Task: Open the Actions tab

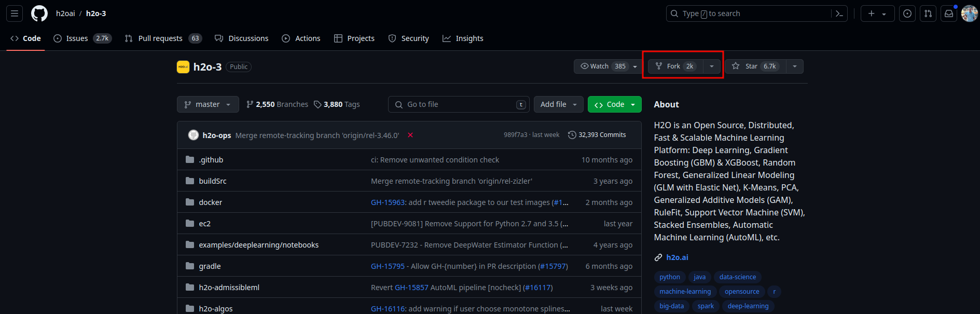Action: pyautogui.click(x=301, y=38)
